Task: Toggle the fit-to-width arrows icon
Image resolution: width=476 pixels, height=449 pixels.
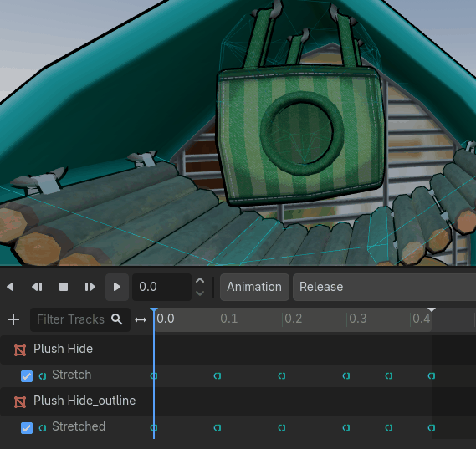Action: click(x=141, y=319)
